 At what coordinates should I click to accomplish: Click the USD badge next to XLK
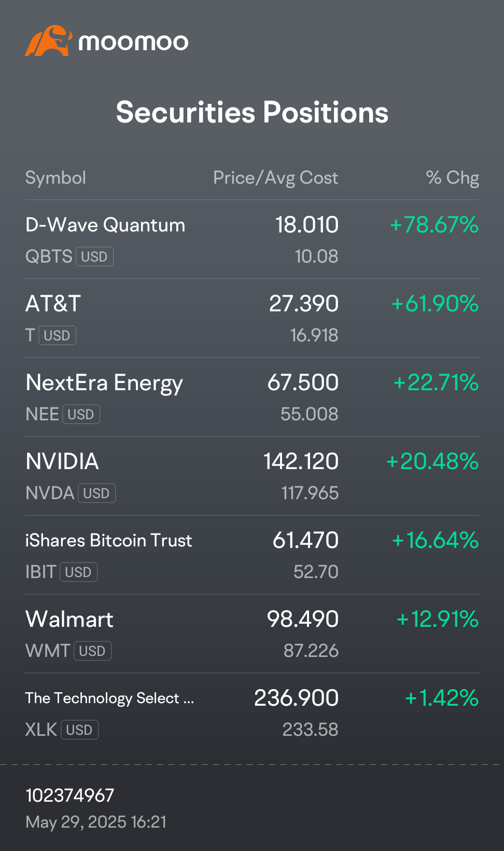(80, 730)
